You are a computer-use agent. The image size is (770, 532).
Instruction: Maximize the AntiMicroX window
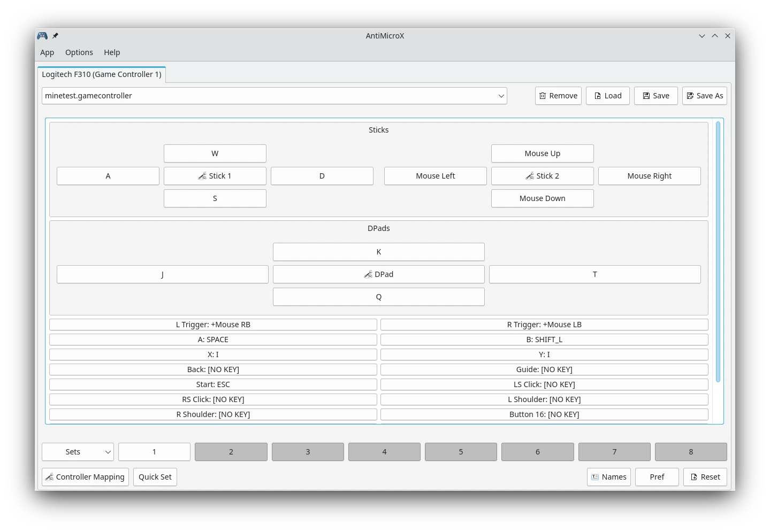coord(715,36)
